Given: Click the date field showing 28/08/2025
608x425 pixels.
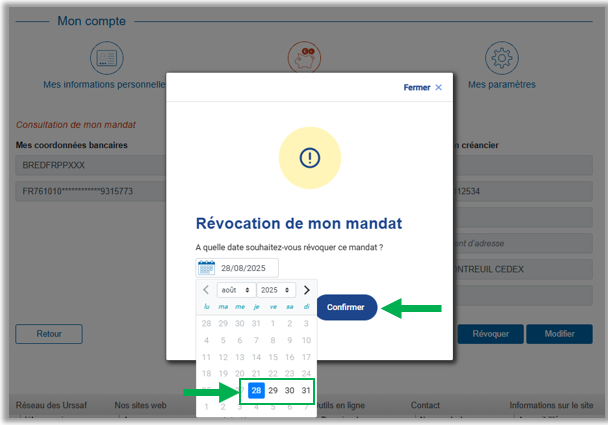Looking at the screenshot, I should (237, 268).
